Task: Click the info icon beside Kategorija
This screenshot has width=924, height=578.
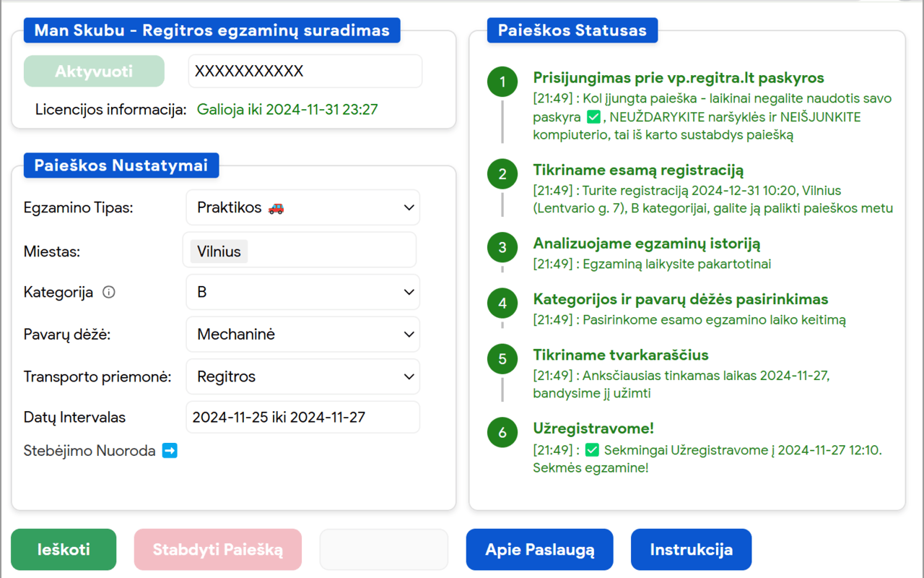Action: (x=109, y=293)
